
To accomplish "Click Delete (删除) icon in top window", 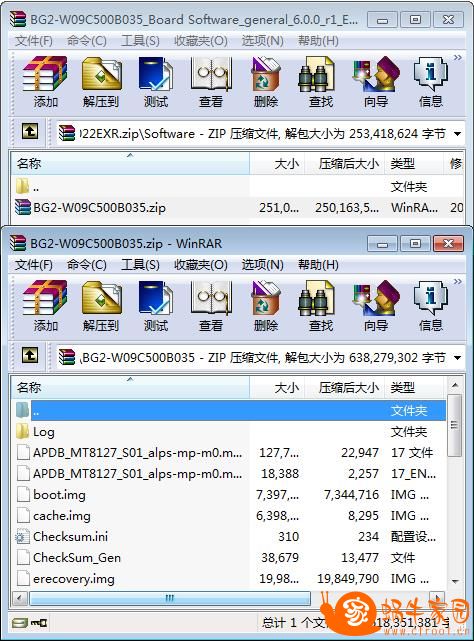I will [x=266, y=83].
